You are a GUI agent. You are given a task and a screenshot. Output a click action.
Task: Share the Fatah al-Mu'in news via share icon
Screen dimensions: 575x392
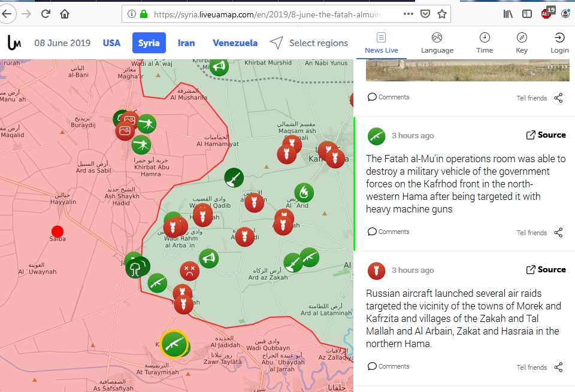click(x=558, y=233)
